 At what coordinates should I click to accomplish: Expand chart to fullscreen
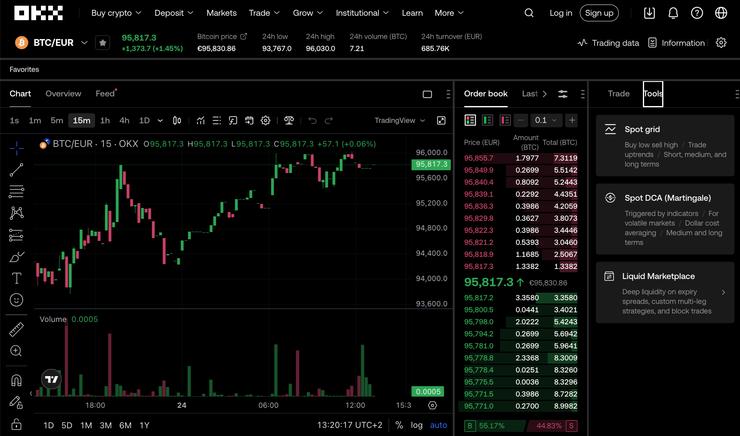[x=441, y=120]
